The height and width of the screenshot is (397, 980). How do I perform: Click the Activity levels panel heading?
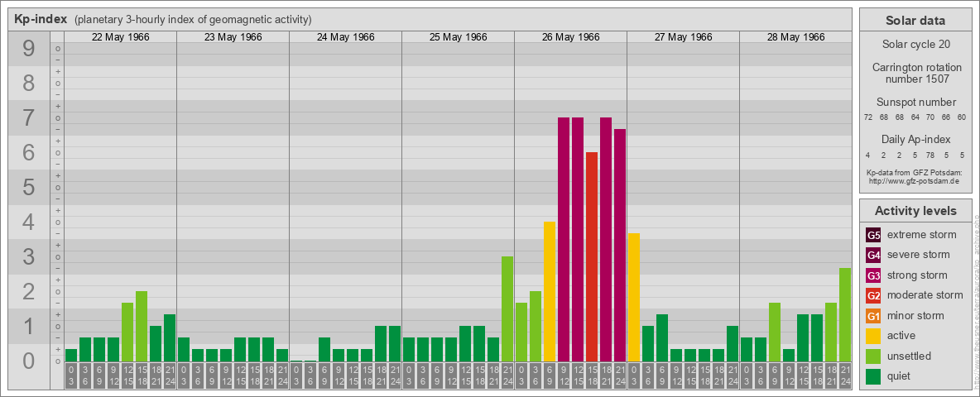(915, 211)
